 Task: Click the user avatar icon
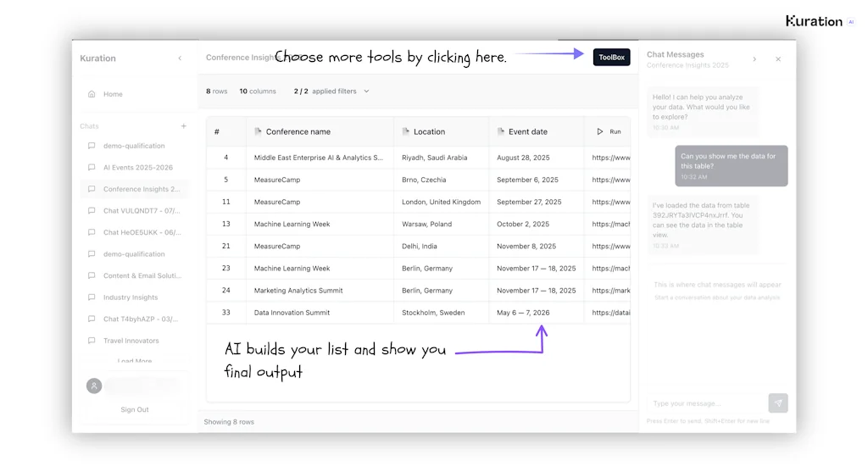94,386
